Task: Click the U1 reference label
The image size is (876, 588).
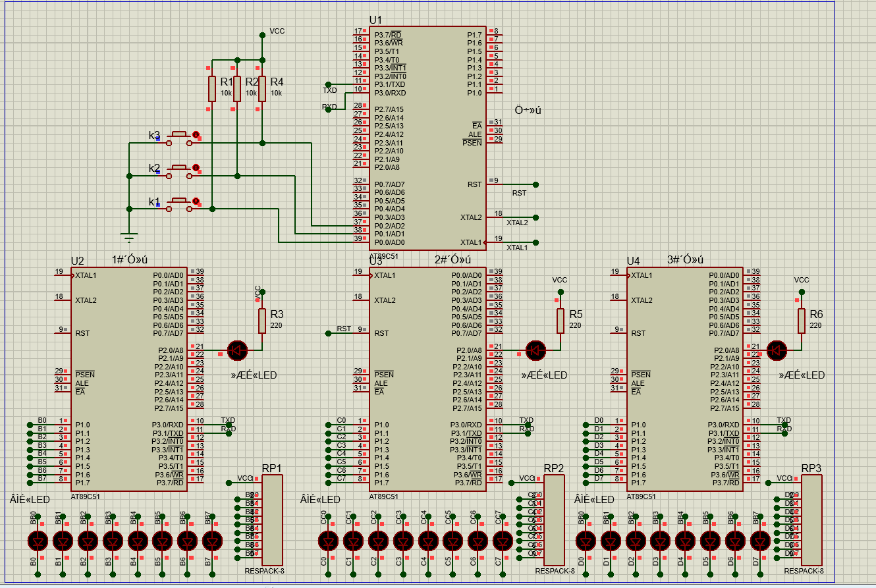Action: 375,20
